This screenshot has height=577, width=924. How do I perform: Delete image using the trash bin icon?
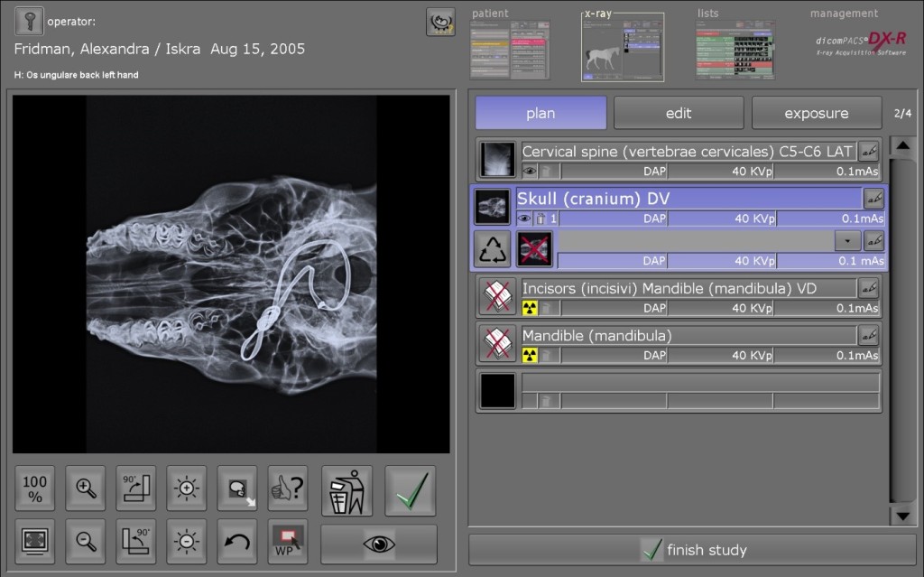point(347,491)
